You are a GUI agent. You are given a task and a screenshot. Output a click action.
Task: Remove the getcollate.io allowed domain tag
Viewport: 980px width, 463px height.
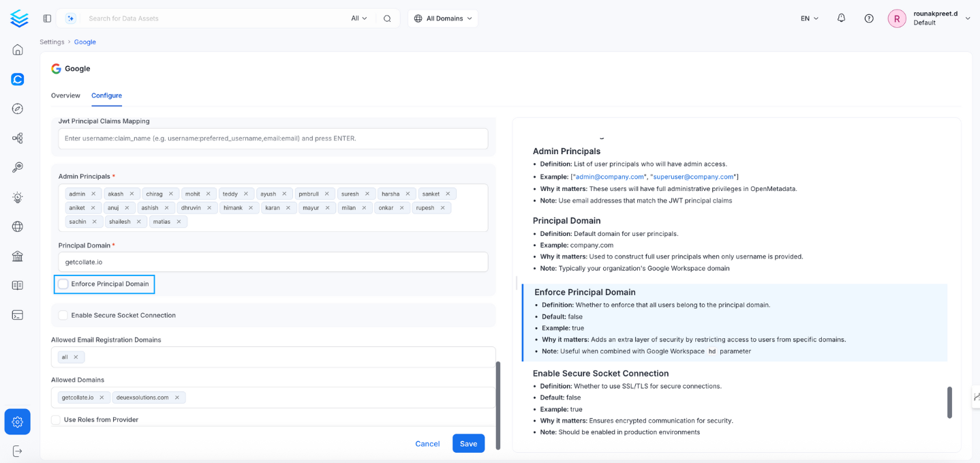click(x=102, y=398)
